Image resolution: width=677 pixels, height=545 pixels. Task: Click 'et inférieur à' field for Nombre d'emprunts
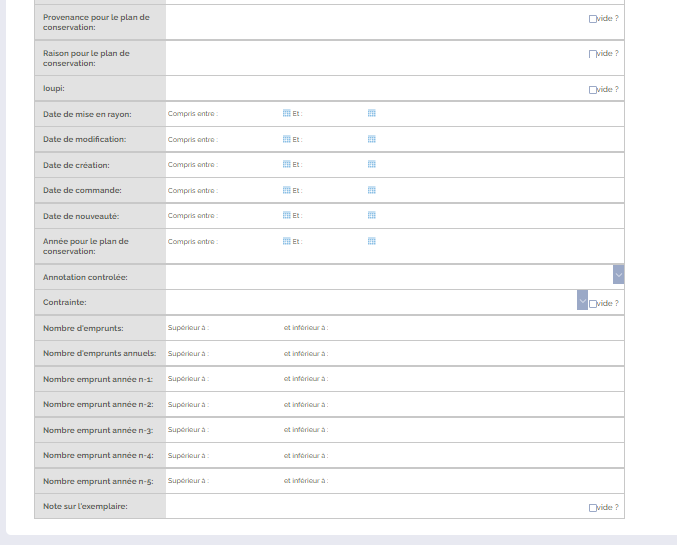tap(365, 328)
